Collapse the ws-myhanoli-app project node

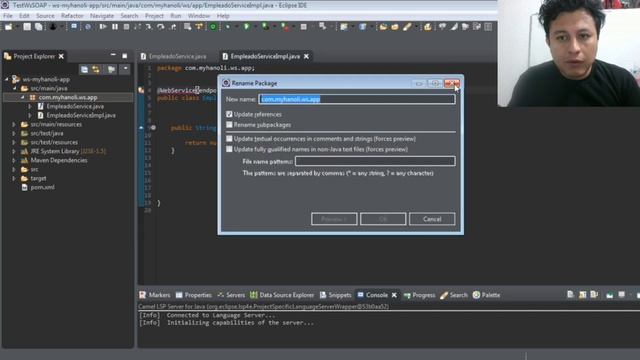[x=7, y=79]
